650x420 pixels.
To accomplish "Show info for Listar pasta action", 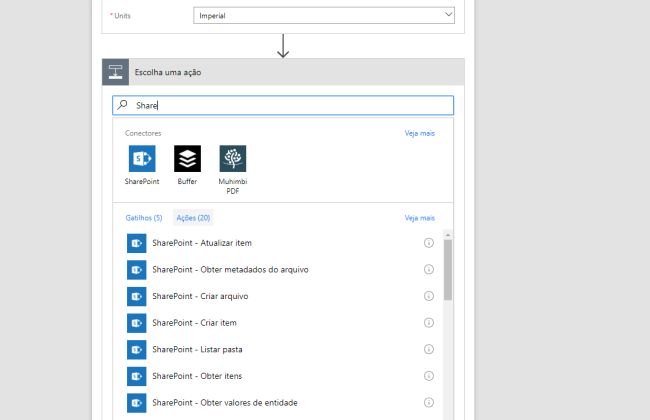I will pos(429,349).
